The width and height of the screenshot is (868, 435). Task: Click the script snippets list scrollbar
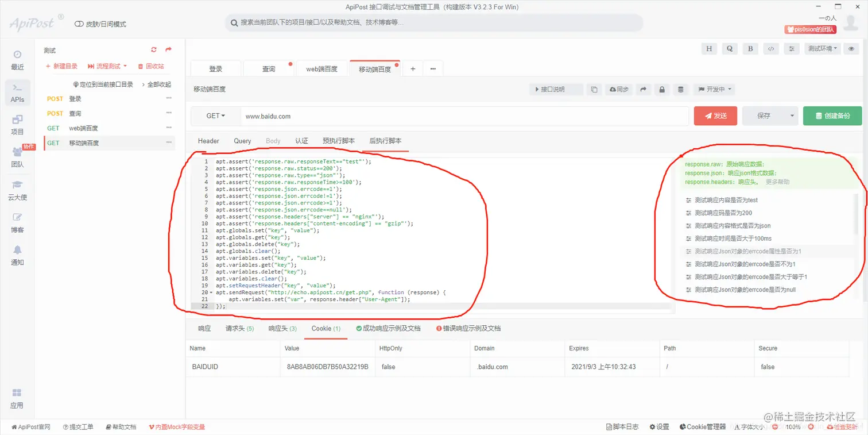click(856, 214)
